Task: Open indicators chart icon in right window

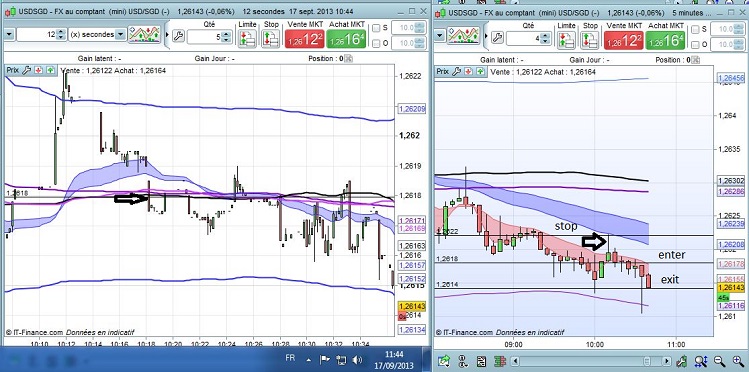Action: [x=462, y=36]
